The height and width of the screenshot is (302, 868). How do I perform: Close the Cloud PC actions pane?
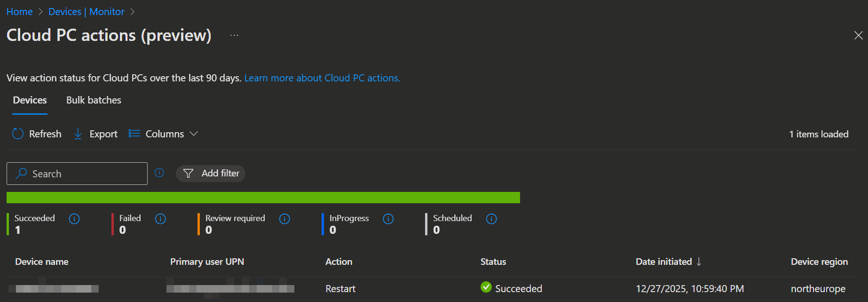click(858, 35)
